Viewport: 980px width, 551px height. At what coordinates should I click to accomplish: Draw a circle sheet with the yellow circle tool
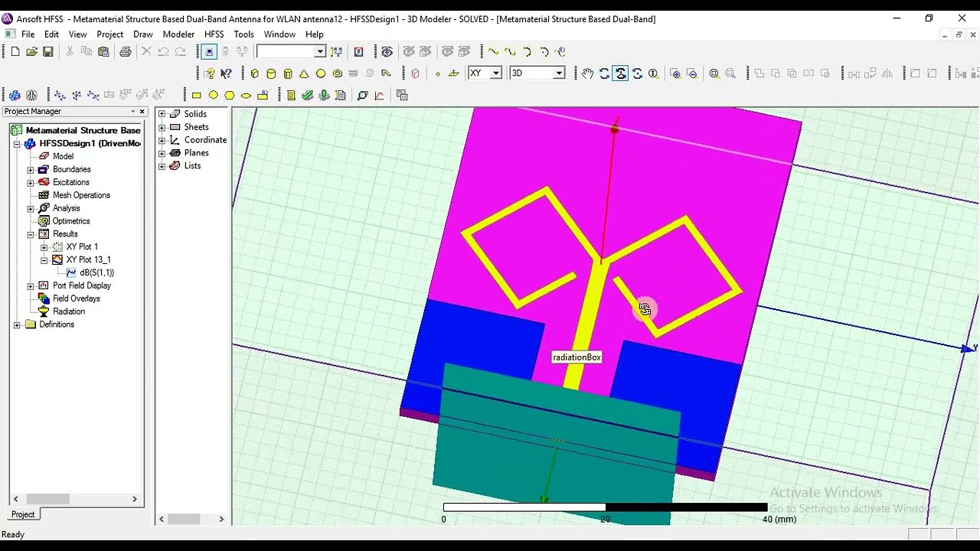click(213, 96)
